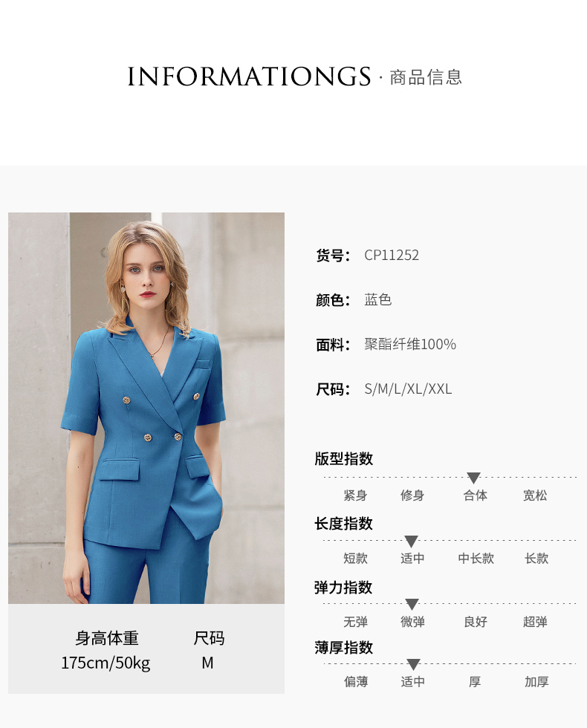Open the blue suit model photo

point(146,408)
